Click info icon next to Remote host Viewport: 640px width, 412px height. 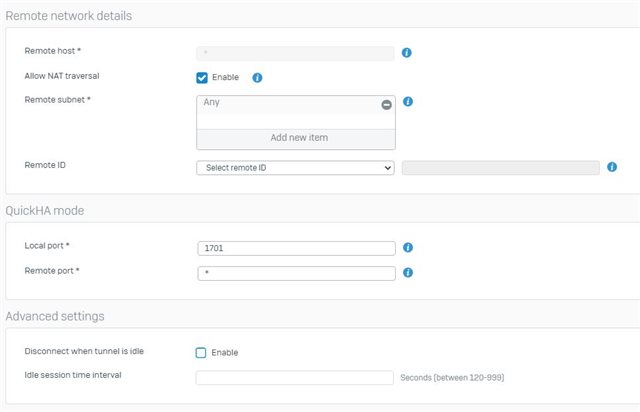407,53
